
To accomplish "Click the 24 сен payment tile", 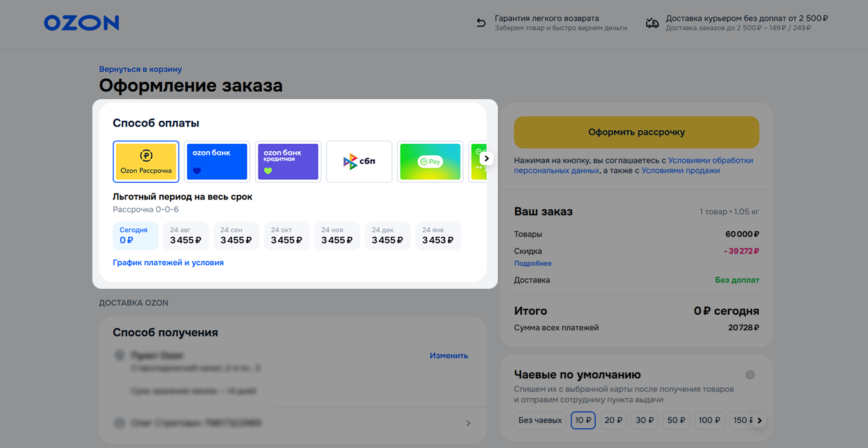I will click(236, 235).
